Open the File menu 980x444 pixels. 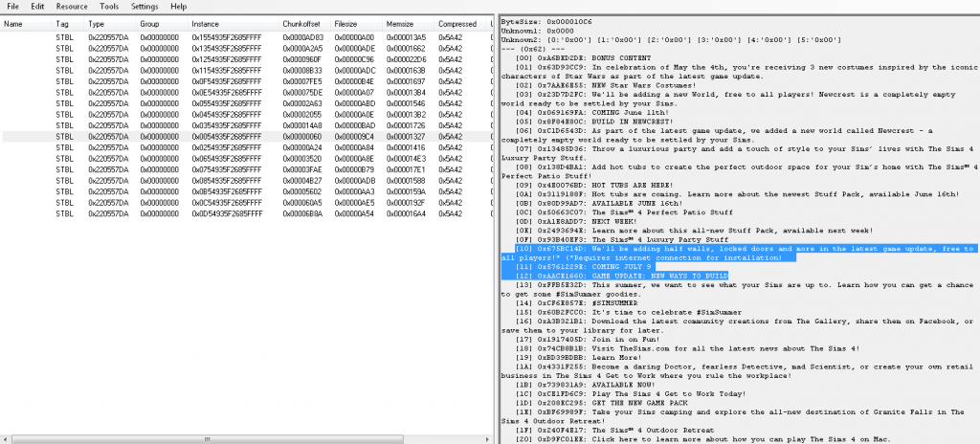(12, 7)
